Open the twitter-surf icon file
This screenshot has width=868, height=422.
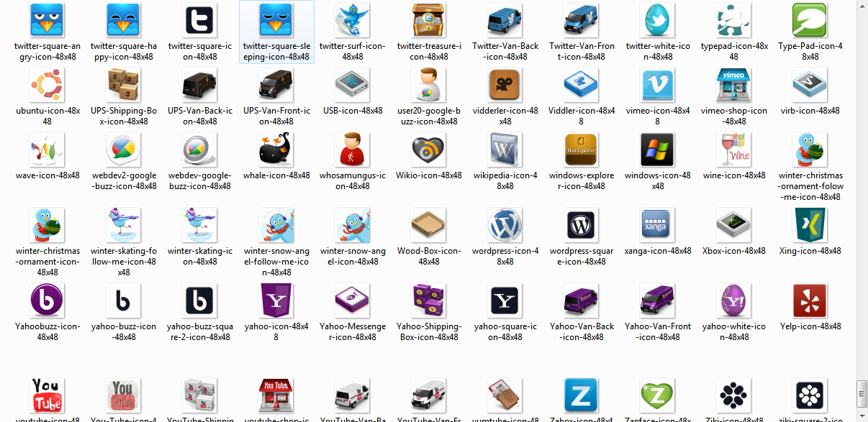point(353,20)
